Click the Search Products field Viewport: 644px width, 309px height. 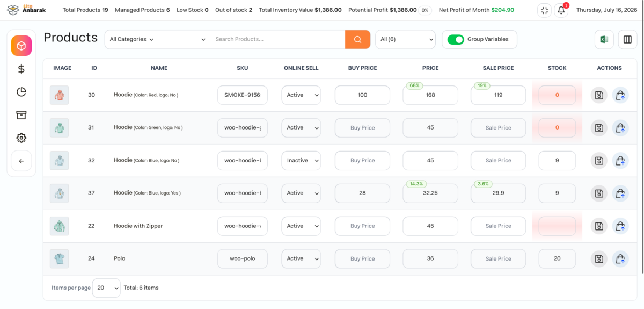pos(277,39)
